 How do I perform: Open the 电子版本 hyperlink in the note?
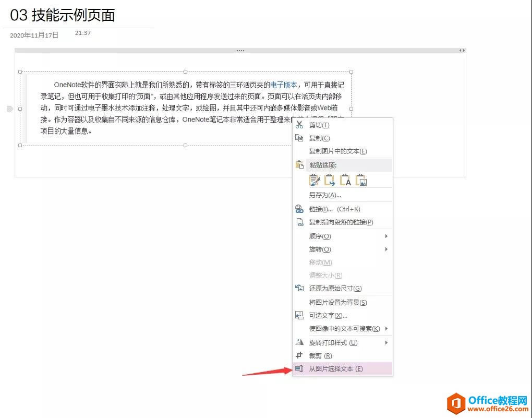[284, 85]
